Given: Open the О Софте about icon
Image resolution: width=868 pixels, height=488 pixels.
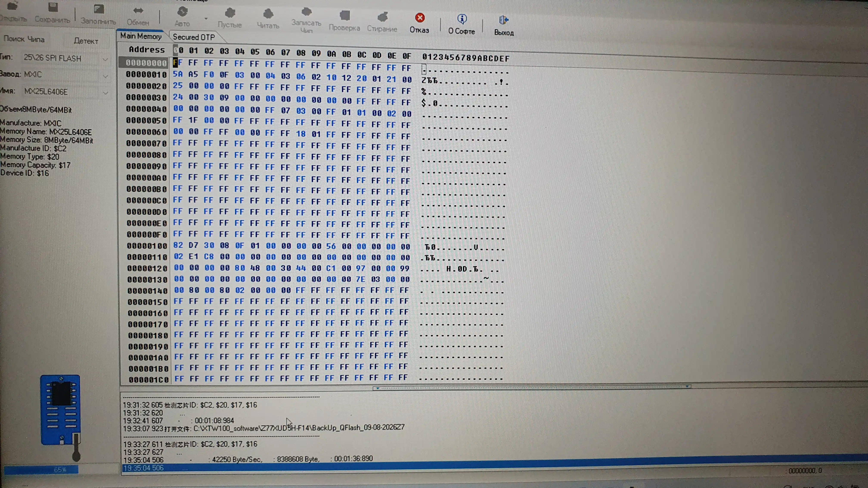Looking at the screenshot, I should coord(462,19).
